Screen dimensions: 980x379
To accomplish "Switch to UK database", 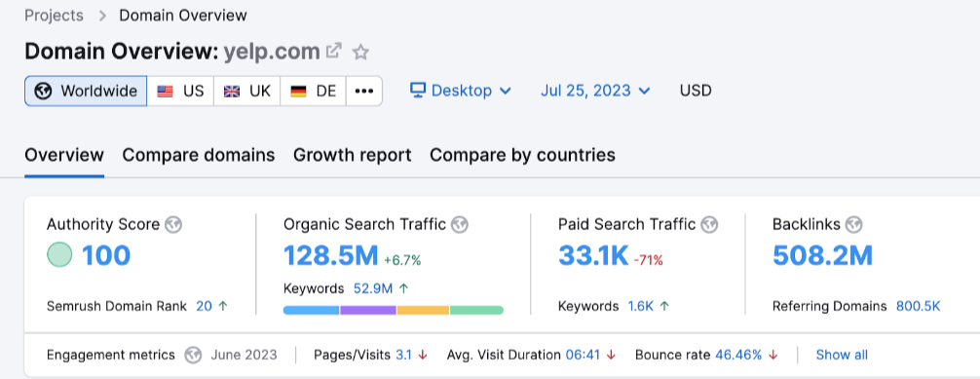I will 246,92.
